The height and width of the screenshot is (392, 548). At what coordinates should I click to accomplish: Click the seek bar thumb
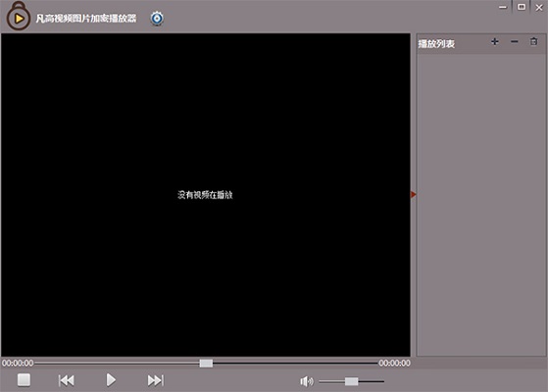coord(206,364)
